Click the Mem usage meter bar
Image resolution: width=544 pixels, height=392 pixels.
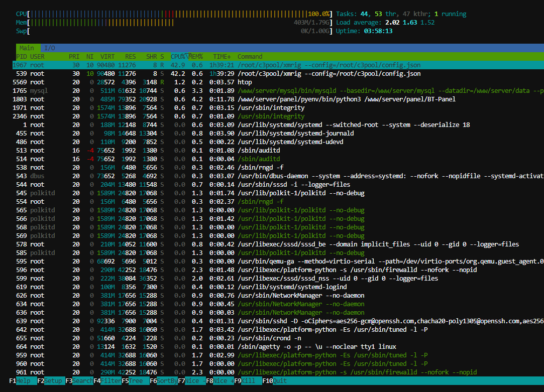tap(174, 23)
